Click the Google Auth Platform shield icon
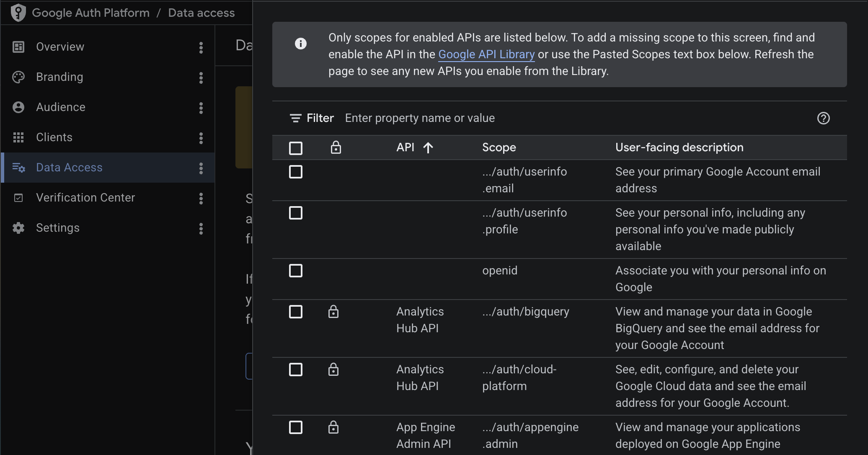868x455 pixels. tap(18, 13)
